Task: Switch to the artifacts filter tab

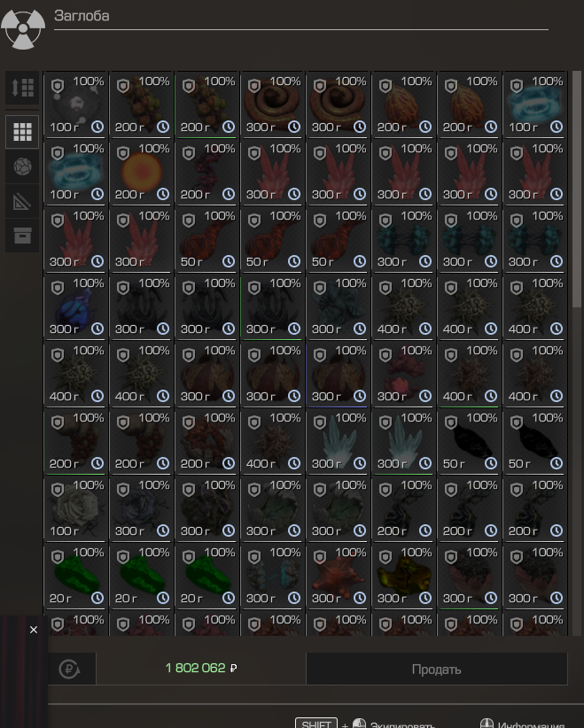Action: click(22, 167)
